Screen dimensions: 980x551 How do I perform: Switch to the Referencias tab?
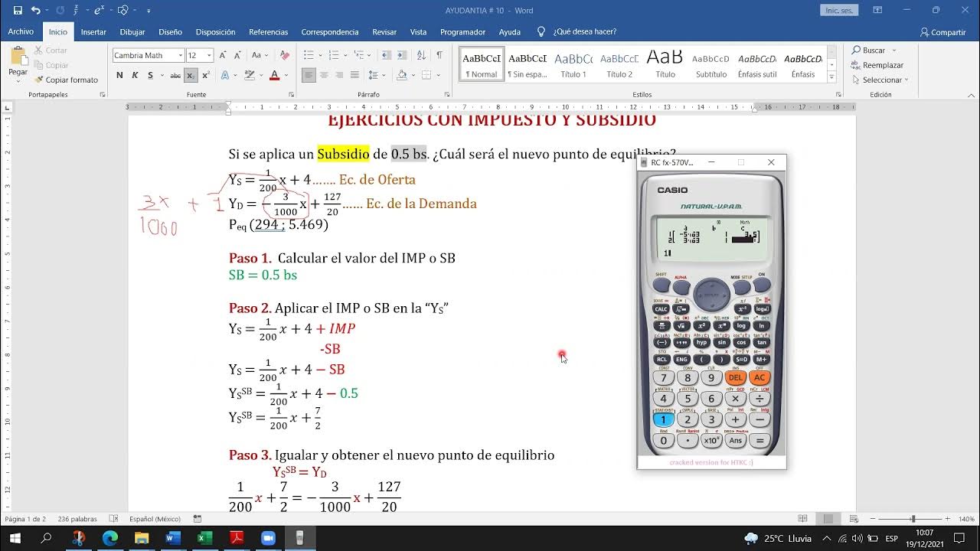click(268, 32)
